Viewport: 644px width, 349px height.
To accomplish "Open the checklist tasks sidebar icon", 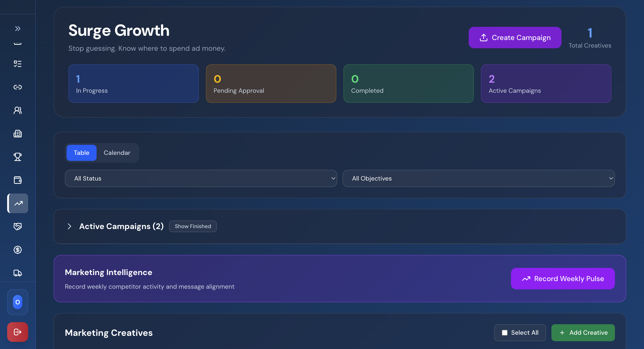I will click(17, 64).
